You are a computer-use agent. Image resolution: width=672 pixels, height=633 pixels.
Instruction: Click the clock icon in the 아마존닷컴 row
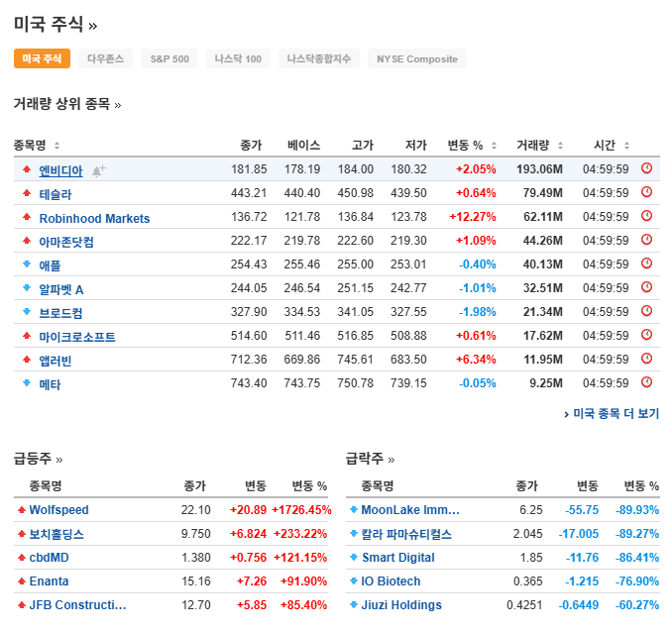tap(646, 240)
